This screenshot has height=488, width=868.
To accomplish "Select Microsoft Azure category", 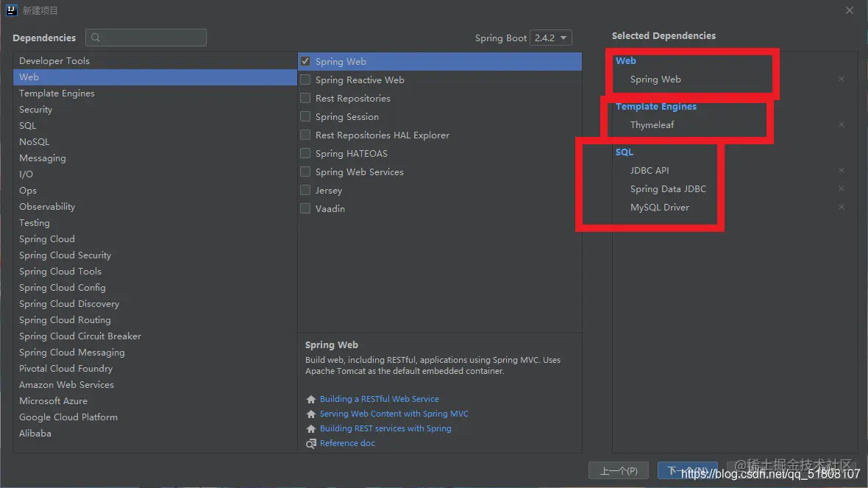I will (155, 400).
